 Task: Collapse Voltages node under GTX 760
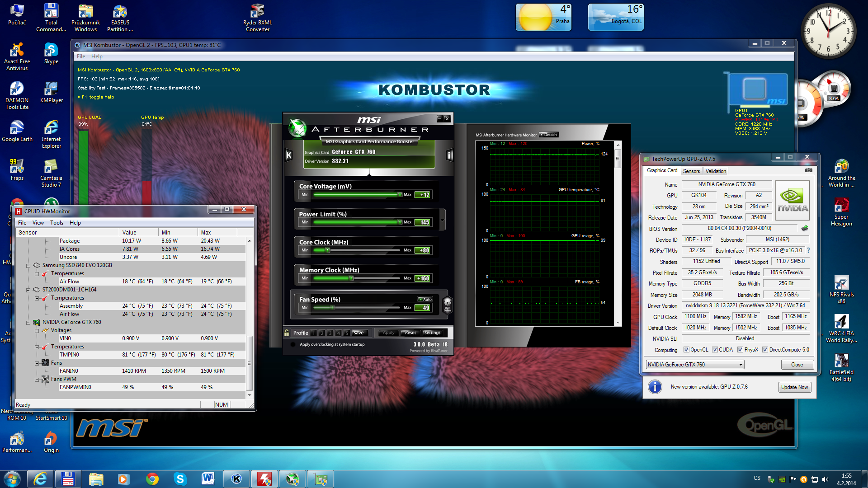point(37,331)
